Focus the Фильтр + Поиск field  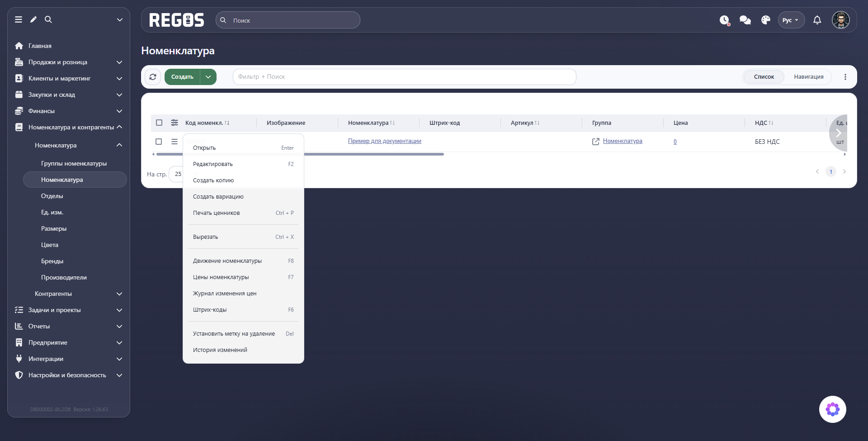click(x=405, y=77)
